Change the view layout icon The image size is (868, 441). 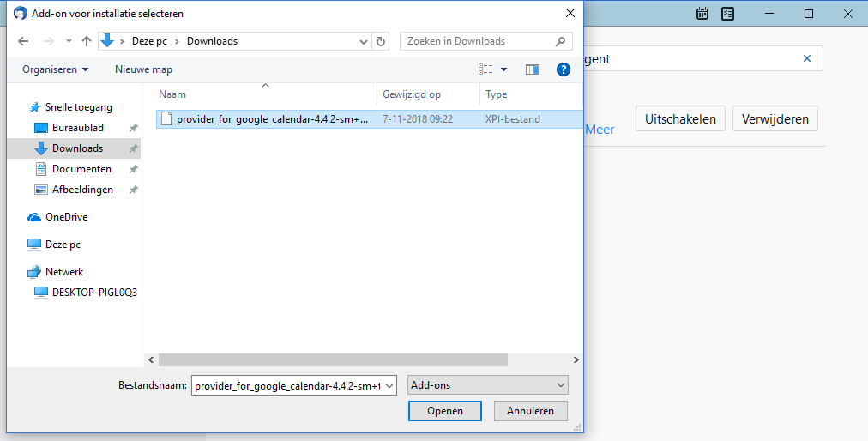[x=485, y=69]
